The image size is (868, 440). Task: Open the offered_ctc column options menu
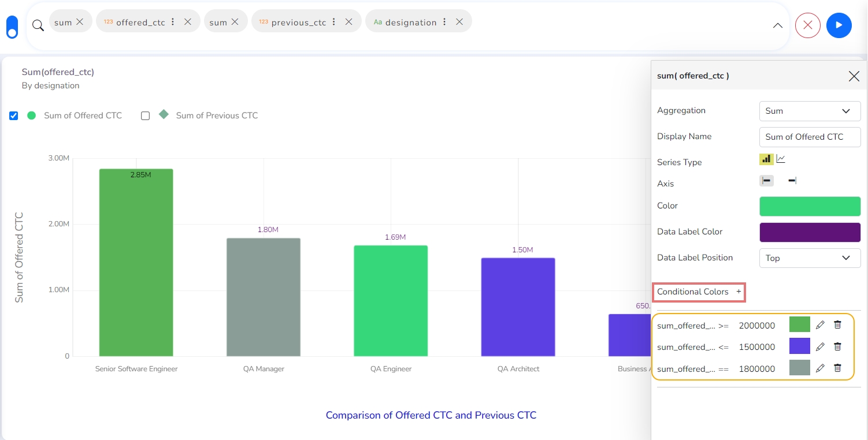[173, 22]
